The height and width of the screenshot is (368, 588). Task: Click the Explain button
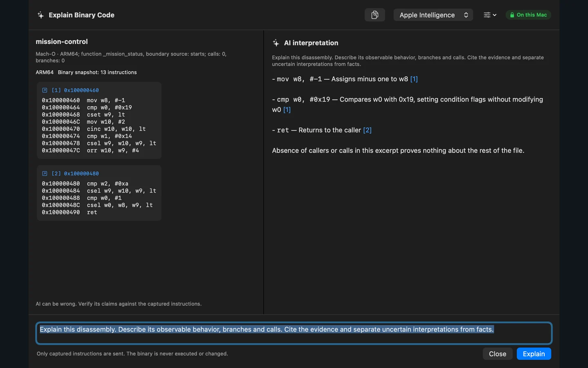pyautogui.click(x=534, y=354)
